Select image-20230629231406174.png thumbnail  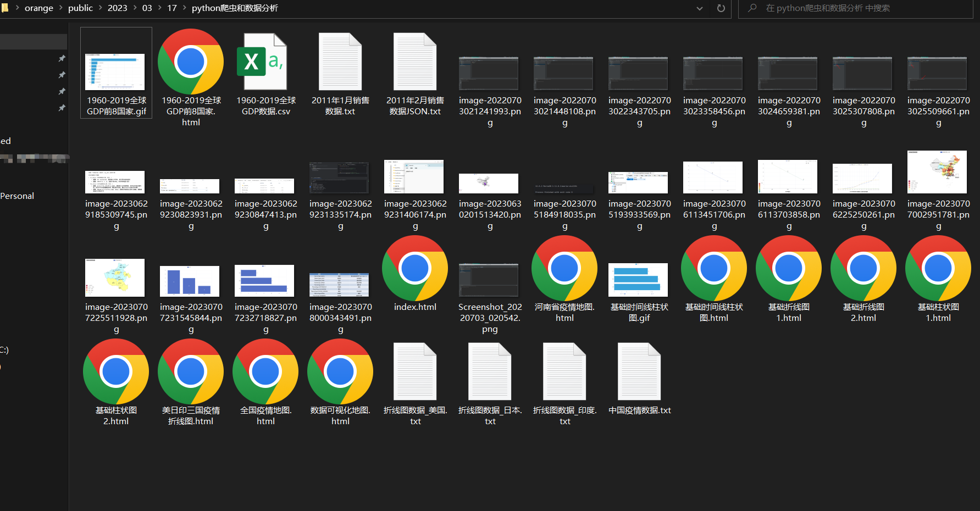click(414, 176)
